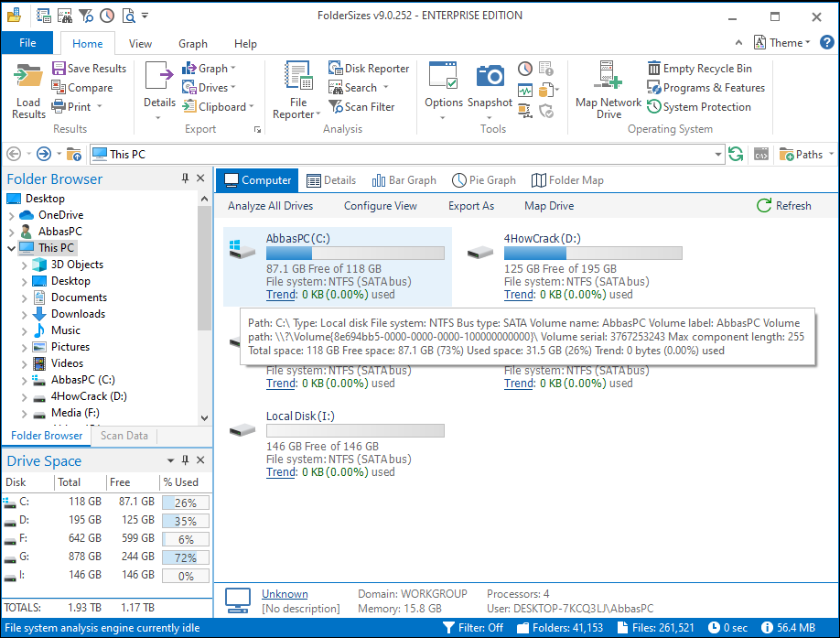Click the Filter: Off status bar indicator
The width and height of the screenshot is (840, 638).
[473, 628]
